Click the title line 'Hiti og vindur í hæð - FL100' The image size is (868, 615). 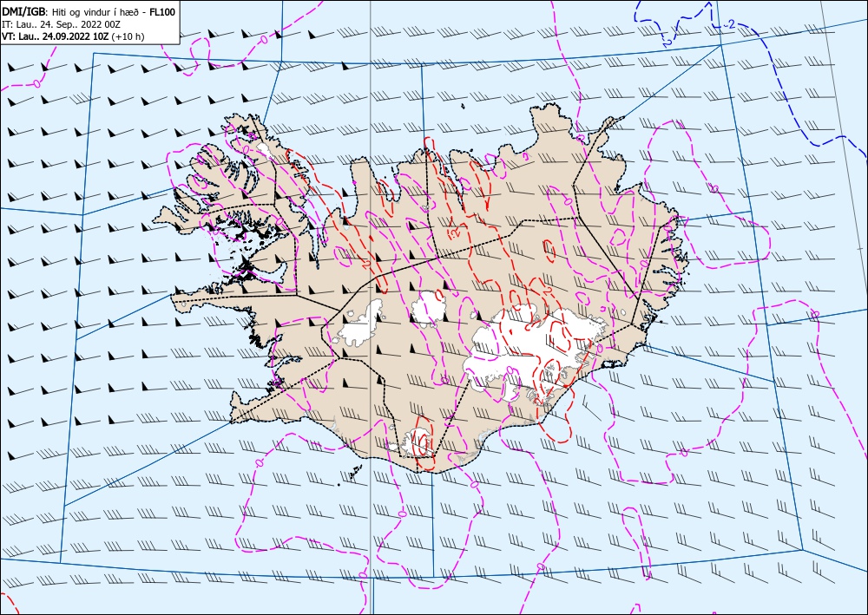coord(89,11)
